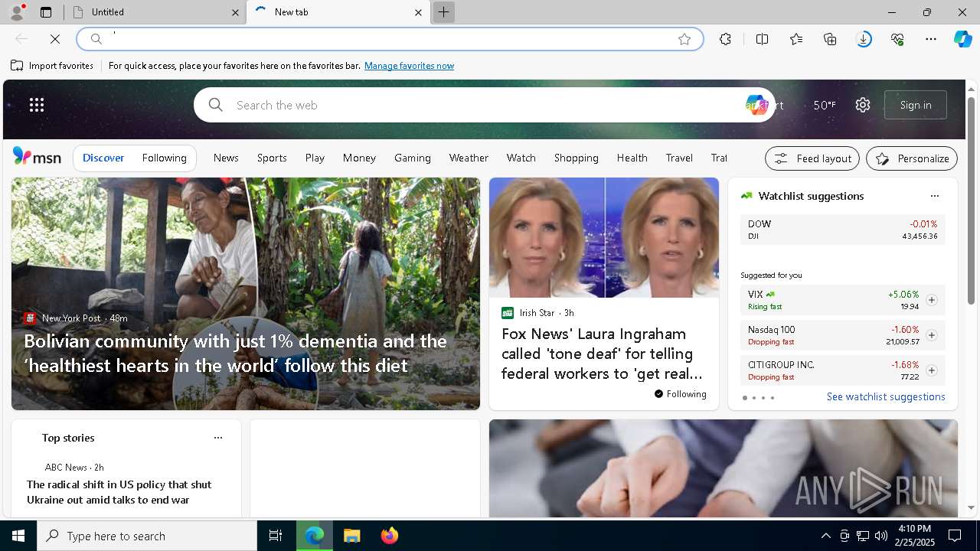Add Nasdaq 100 to watchlist
The width and height of the screenshot is (980, 551).
point(931,335)
